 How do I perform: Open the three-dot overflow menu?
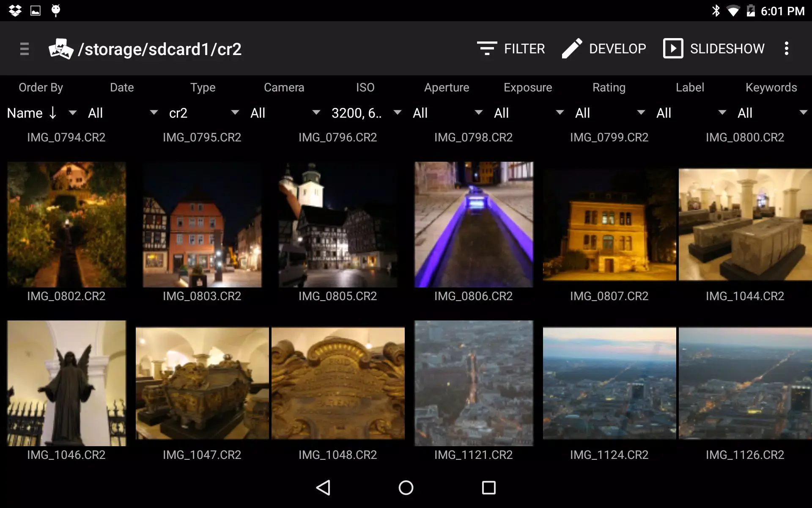787,48
